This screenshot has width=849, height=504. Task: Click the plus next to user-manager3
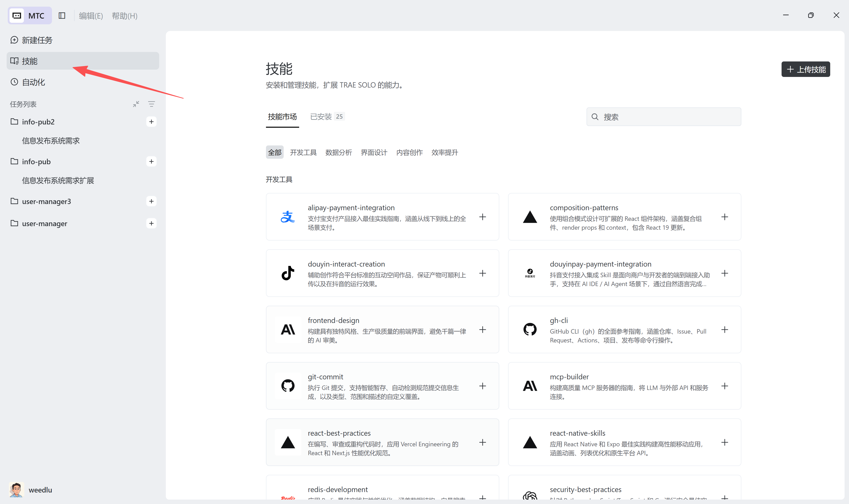point(151,201)
